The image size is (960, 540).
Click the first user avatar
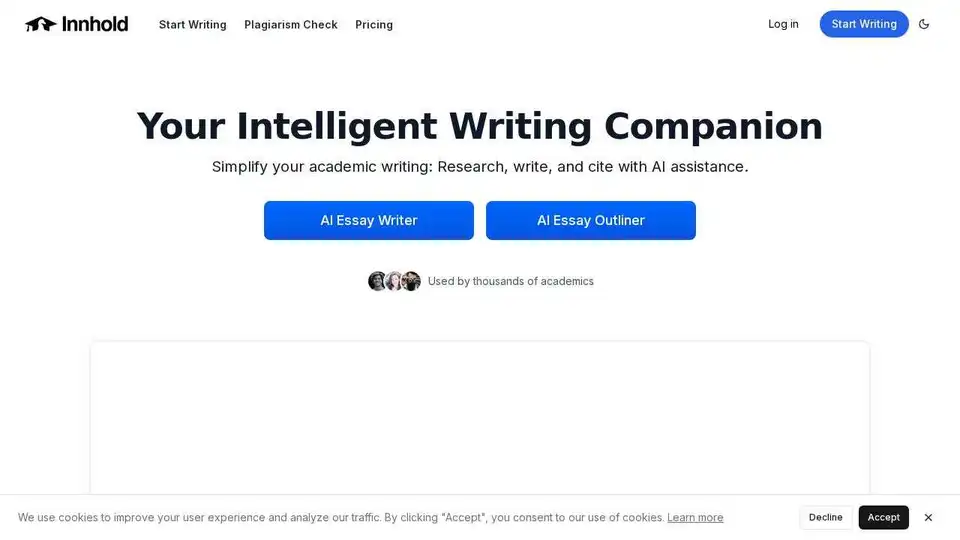point(377,281)
